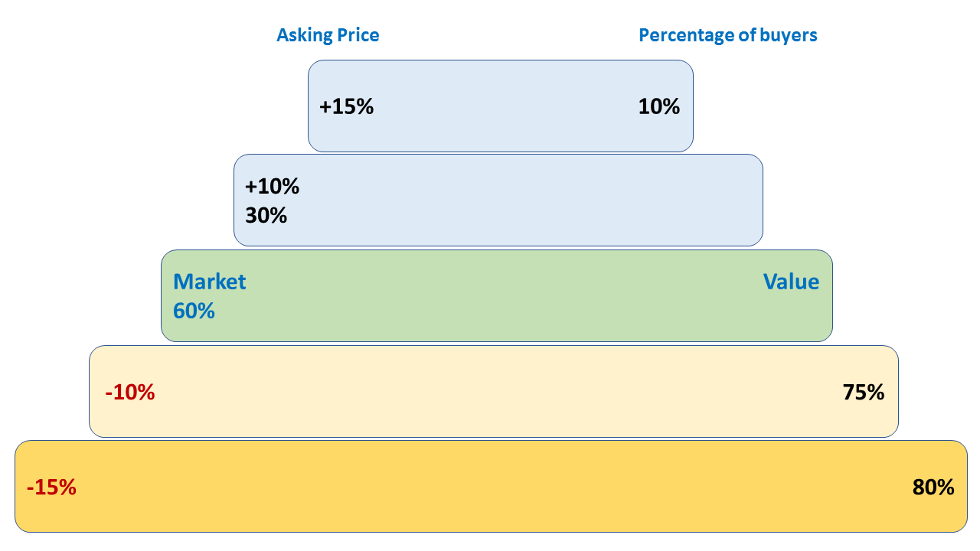Click the 30% text in second bar
Screen dimensions: 980x551
(266, 216)
